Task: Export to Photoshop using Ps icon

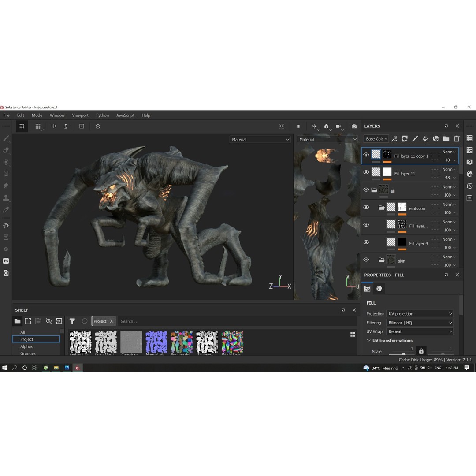Action: [6, 261]
